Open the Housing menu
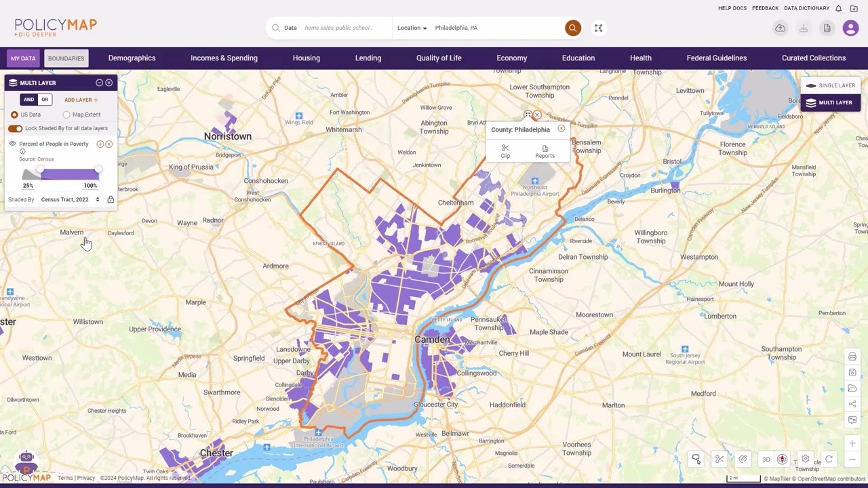Image resolution: width=868 pixels, height=488 pixels. point(307,58)
